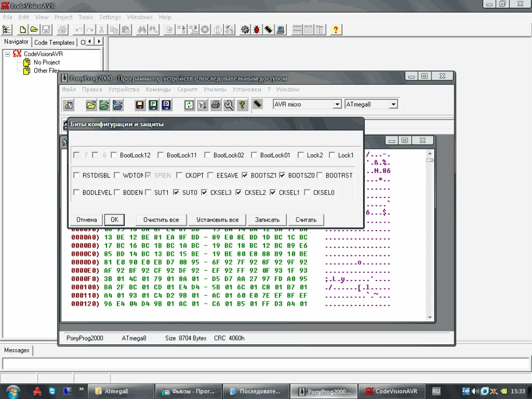This screenshot has height=399, width=532.
Task: Click the hex window scrollbar up arrow
Action: (430, 153)
